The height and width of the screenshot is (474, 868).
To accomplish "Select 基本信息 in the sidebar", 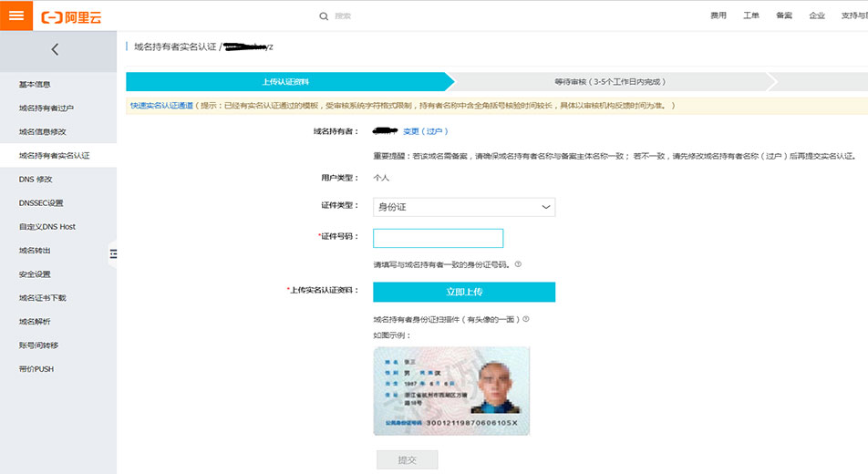I will coord(35,85).
